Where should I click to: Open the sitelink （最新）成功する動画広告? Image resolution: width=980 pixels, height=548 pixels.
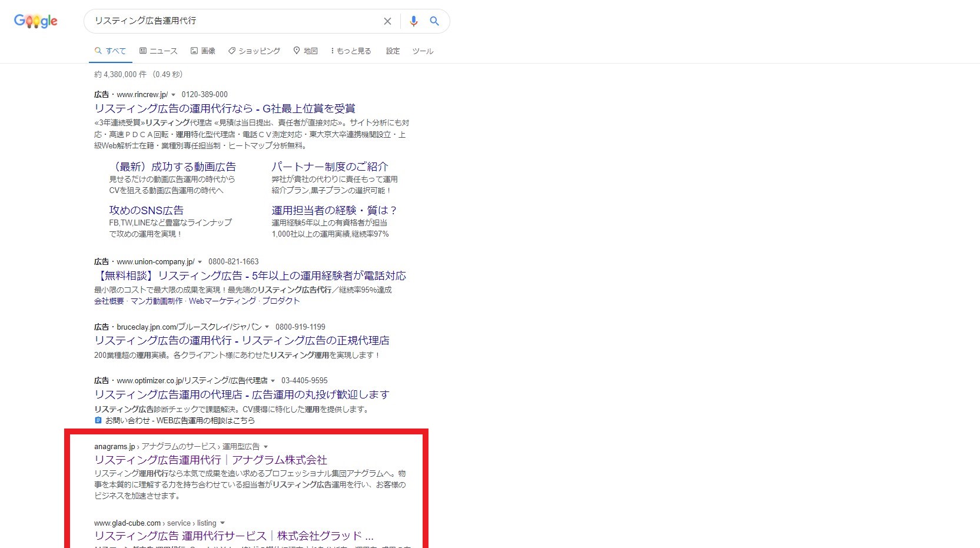click(x=172, y=167)
